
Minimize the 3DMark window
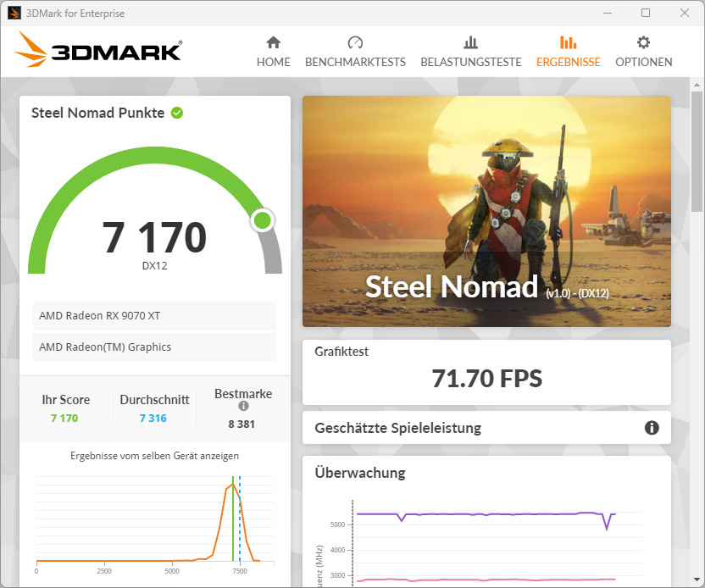tap(608, 13)
